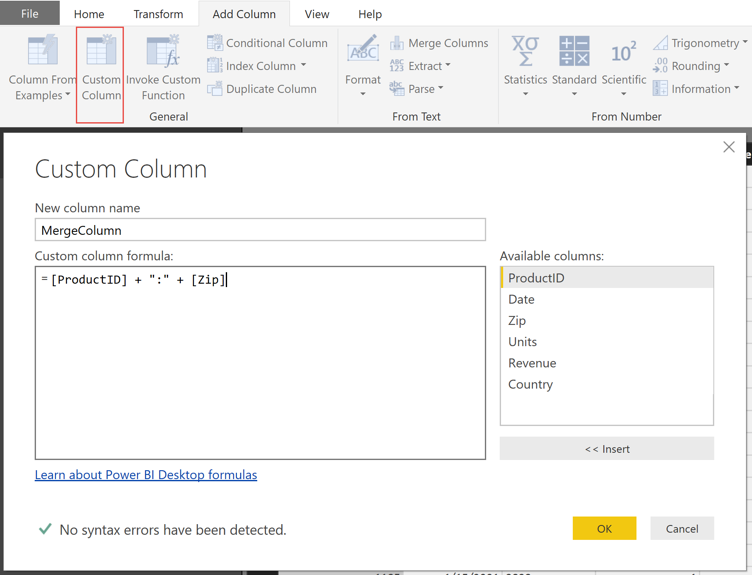Click the Rounding icon
752x575 pixels.
[660, 66]
